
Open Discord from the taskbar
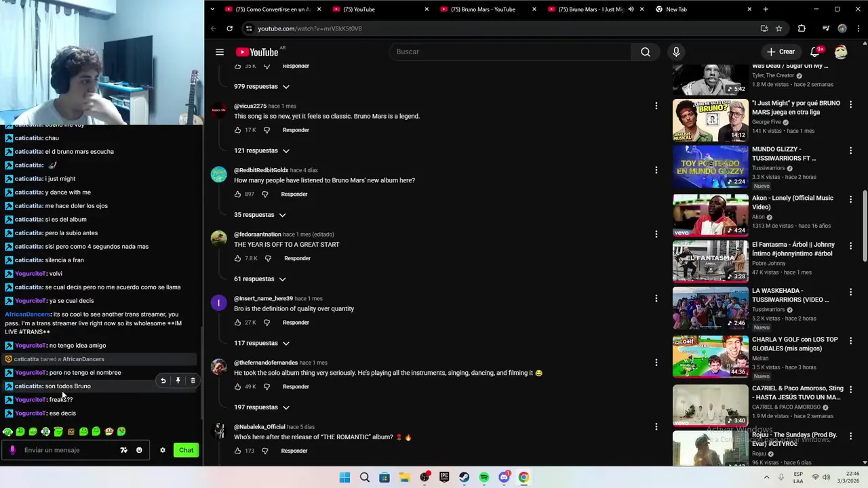[504, 477]
